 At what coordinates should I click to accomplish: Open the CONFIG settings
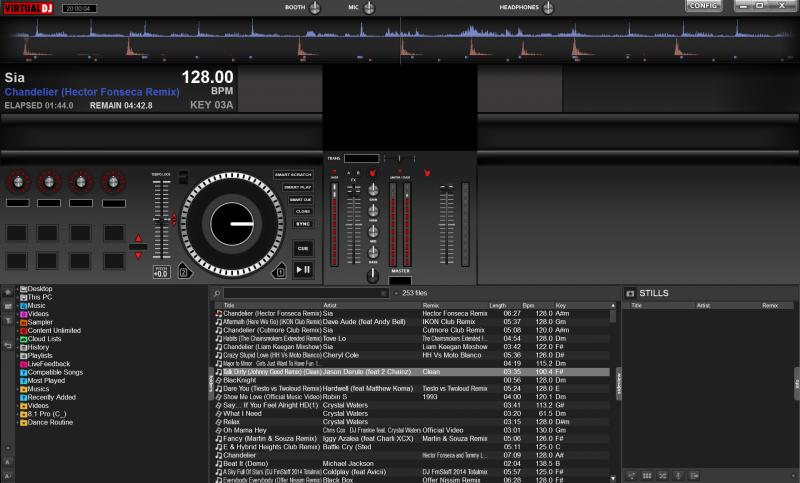(x=704, y=6)
